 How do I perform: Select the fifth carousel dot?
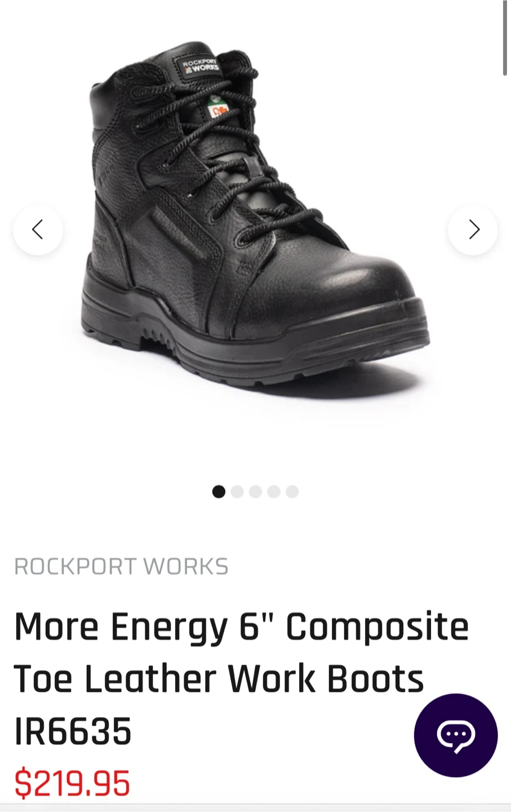(x=292, y=492)
